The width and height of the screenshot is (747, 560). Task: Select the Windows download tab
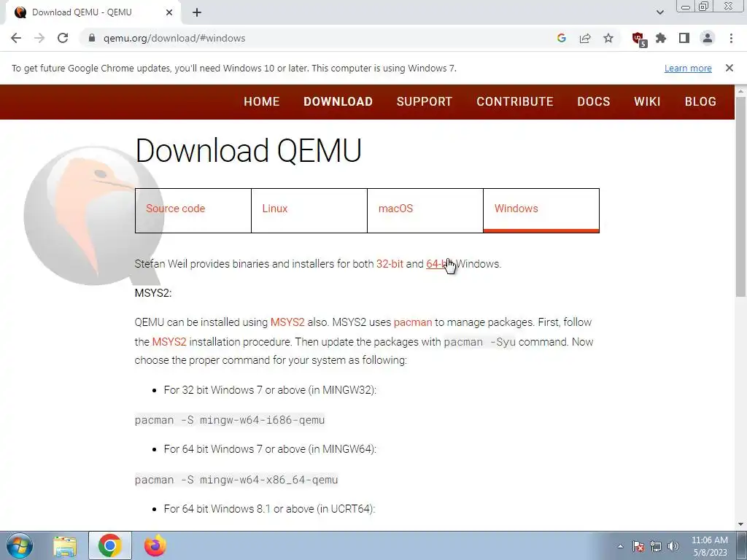541,211
